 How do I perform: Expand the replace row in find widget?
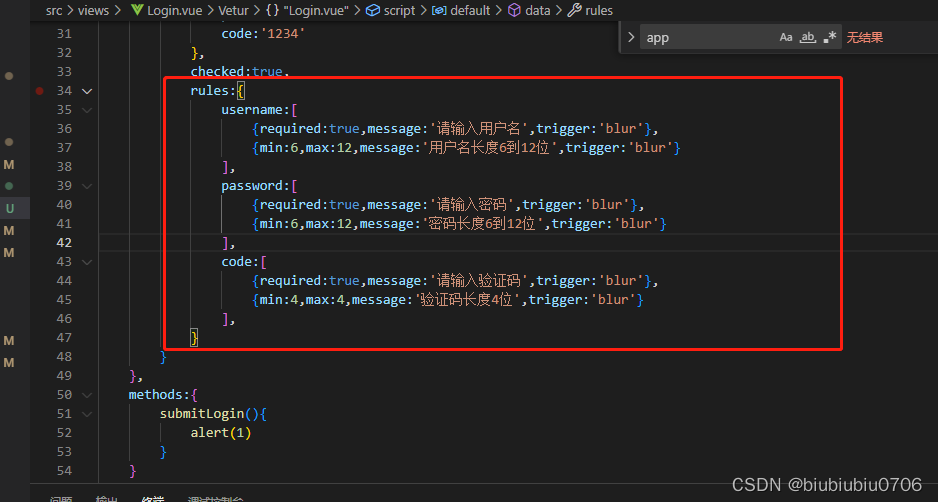coord(631,38)
